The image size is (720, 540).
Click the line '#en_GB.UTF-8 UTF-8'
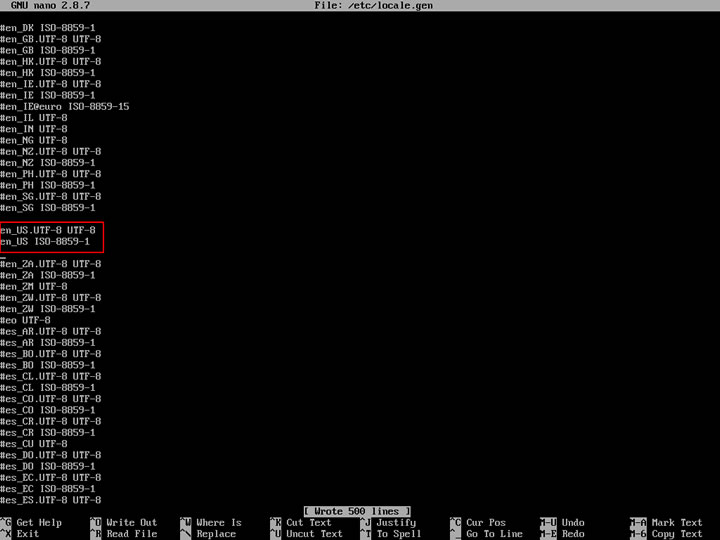[51, 39]
